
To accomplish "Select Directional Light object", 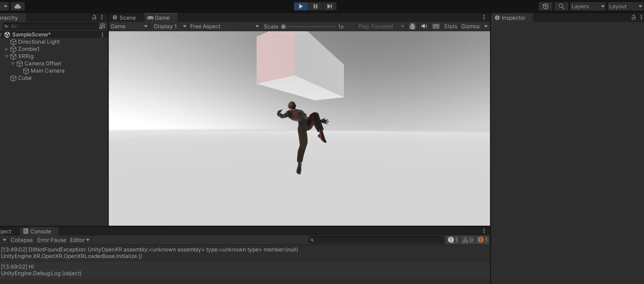I will click(39, 42).
